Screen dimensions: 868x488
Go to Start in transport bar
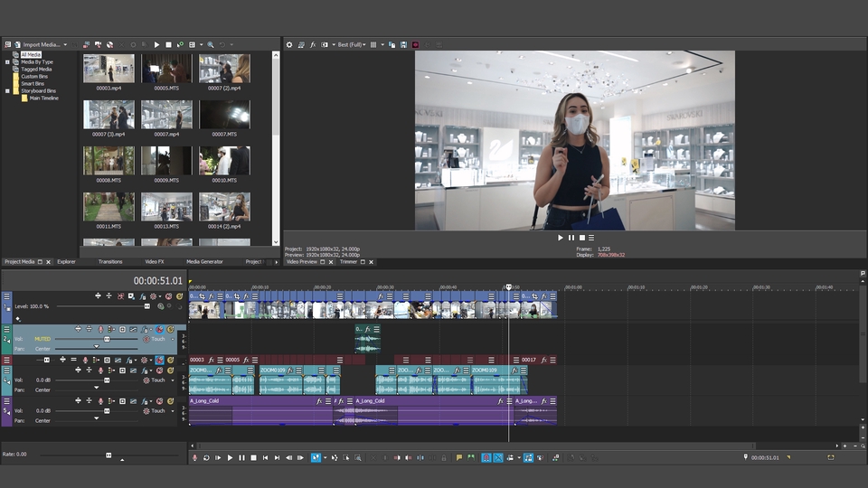(x=265, y=457)
